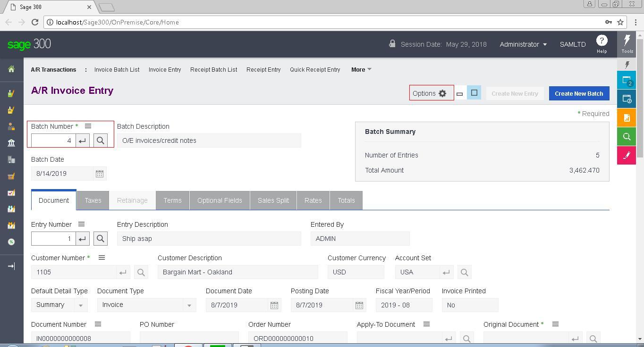Viewport: 644px width, 347px height.
Task: Switch to the Taxes tab
Action: pos(93,200)
